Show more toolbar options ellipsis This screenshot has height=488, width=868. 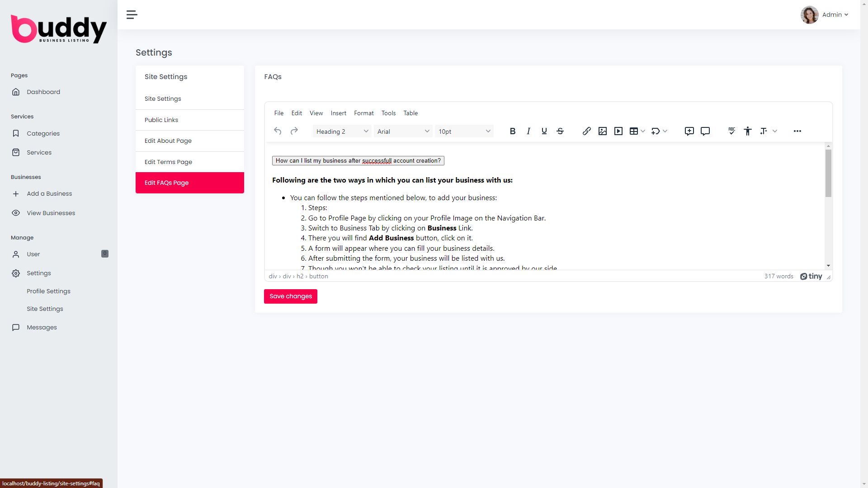pyautogui.click(x=797, y=131)
